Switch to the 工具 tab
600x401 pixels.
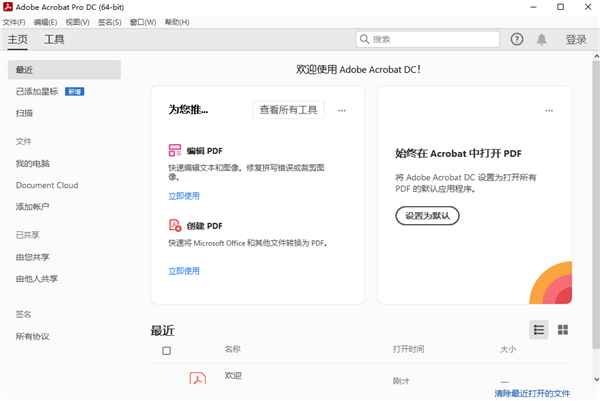click(x=54, y=39)
